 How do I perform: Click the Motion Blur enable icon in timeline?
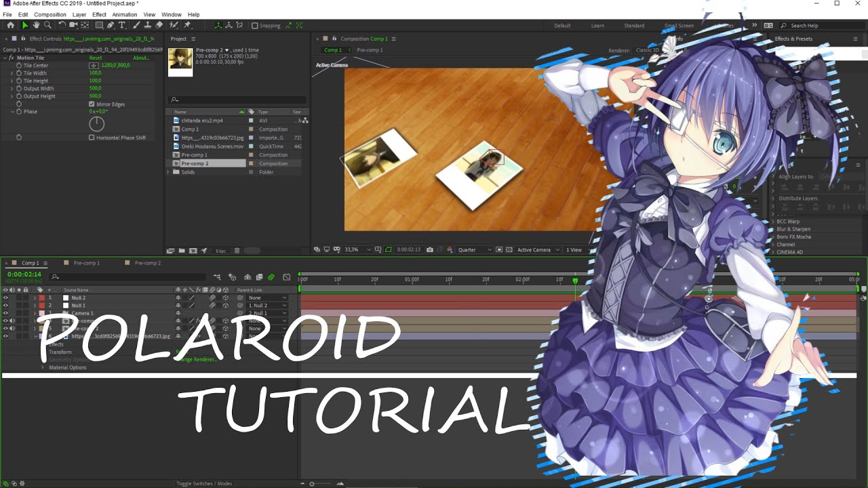pyautogui.click(x=271, y=277)
